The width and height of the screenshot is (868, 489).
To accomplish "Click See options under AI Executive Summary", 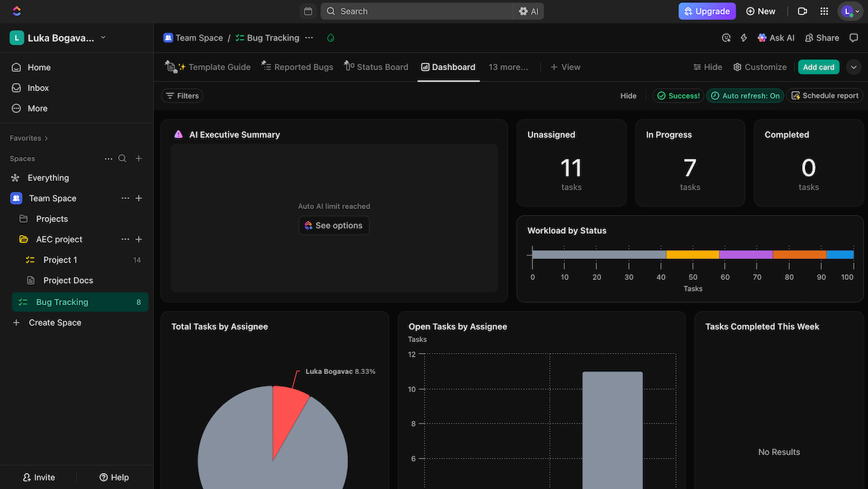I will pyautogui.click(x=333, y=225).
